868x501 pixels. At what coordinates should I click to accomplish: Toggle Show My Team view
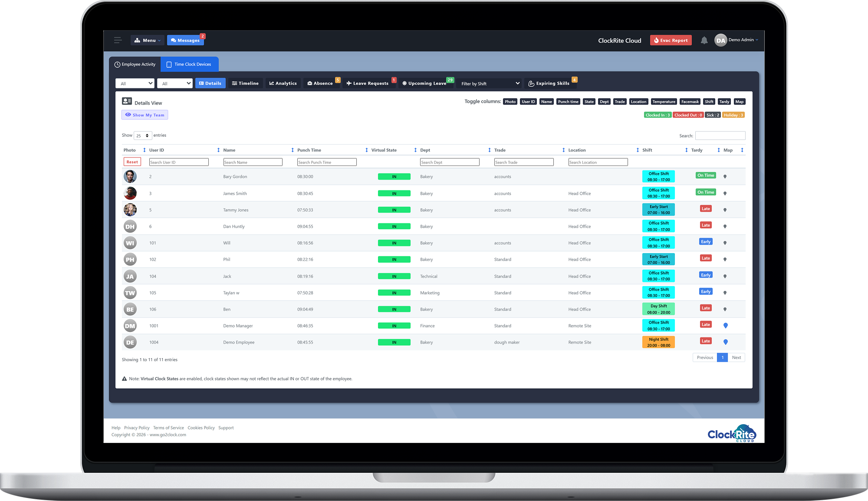pyautogui.click(x=145, y=115)
